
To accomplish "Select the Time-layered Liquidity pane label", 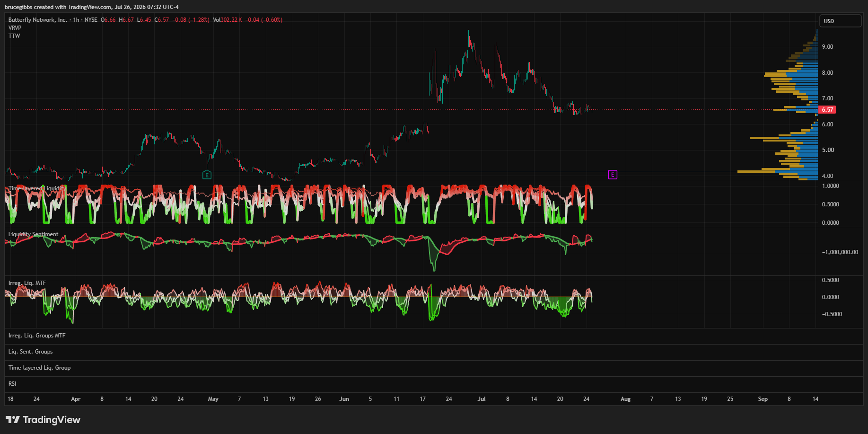I will [x=37, y=188].
